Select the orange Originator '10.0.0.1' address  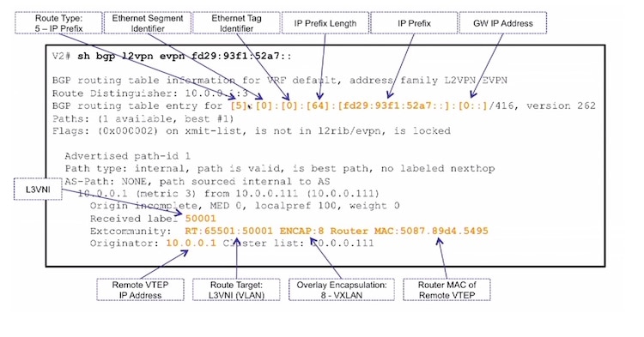point(191,244)
